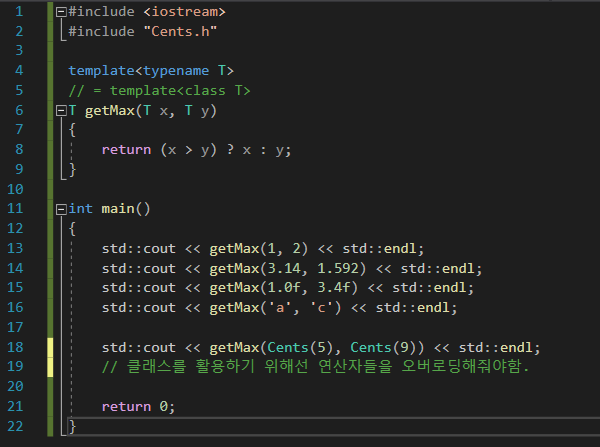Click the <iostream> include text

[184, 11]
